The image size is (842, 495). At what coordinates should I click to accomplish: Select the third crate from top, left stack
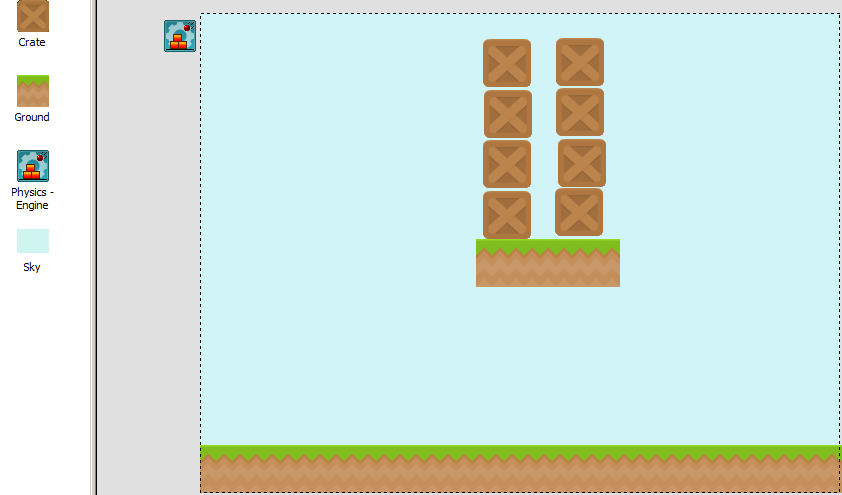pyautogui.click(x=507, y=164)
